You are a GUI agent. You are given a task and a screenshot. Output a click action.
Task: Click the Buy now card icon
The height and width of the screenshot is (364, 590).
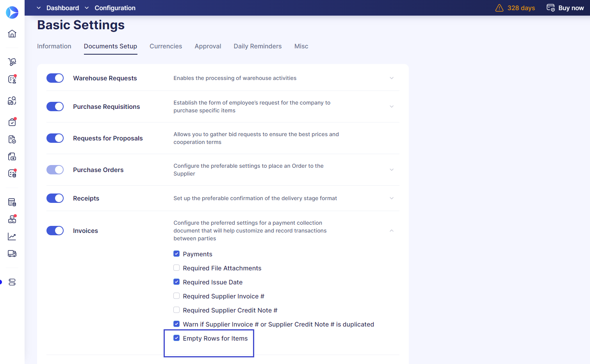click(551, 8)
